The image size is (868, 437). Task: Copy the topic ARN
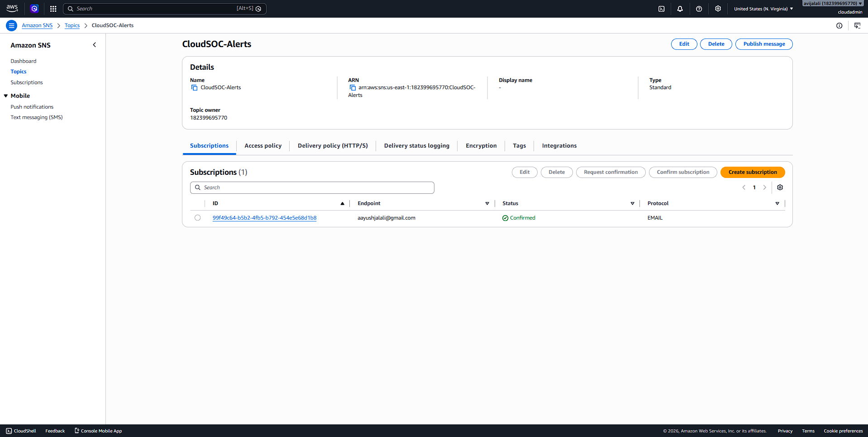pyautogui.click(x=353, y=88)
